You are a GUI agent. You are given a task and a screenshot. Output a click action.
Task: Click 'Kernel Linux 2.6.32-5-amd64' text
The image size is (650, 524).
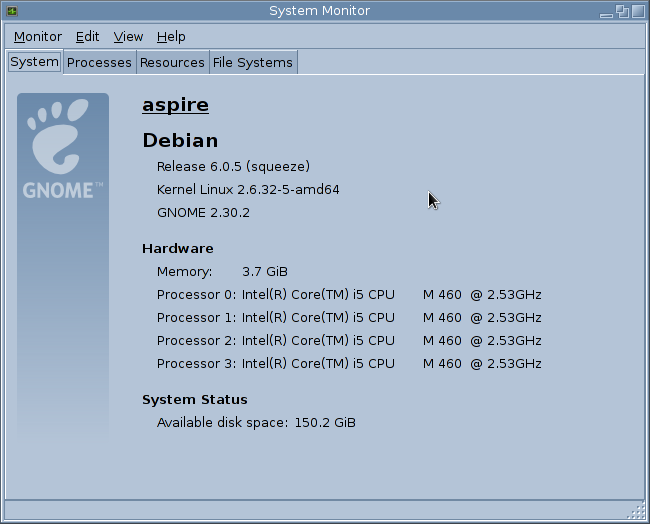[248, 189]
